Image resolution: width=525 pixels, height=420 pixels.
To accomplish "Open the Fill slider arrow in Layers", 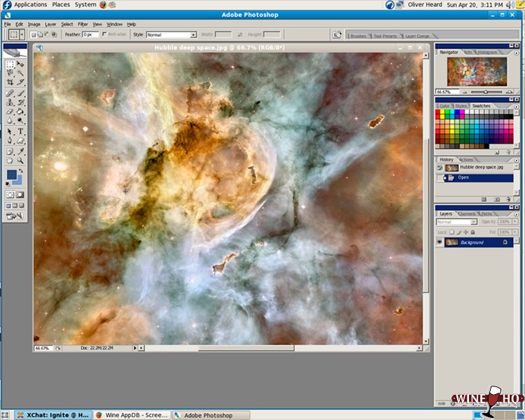I will [x=514, y=232].
